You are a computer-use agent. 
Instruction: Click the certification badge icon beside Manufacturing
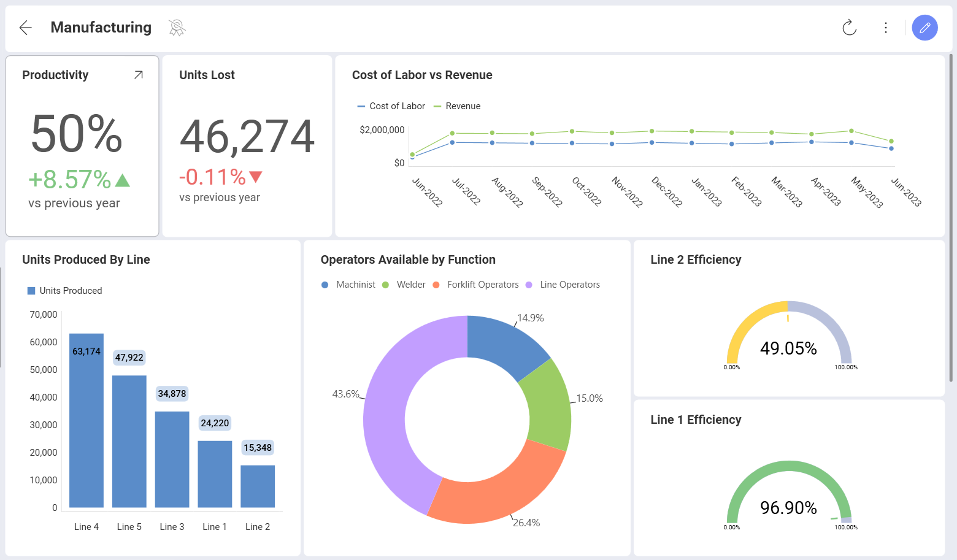tap(177, 28)
